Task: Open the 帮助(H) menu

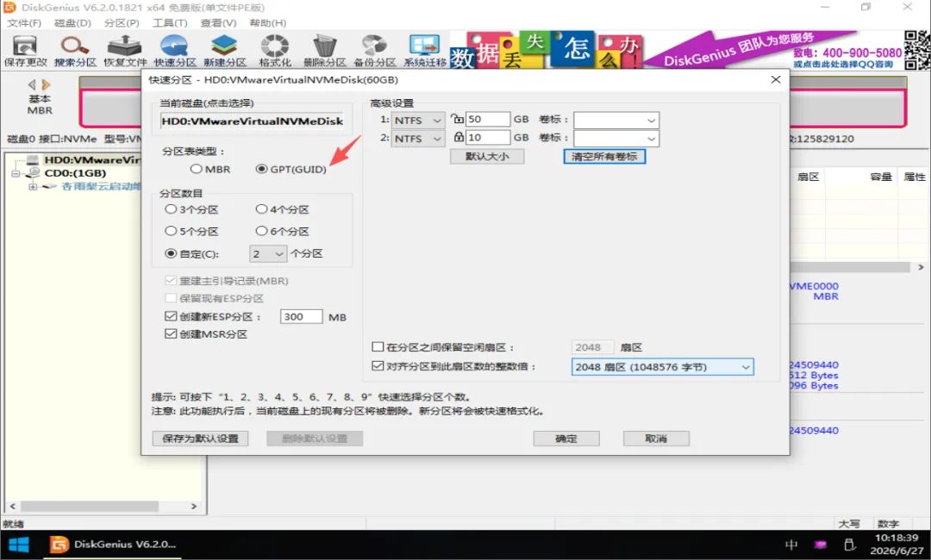Action: pyautogui.click(x=268, y=23)
